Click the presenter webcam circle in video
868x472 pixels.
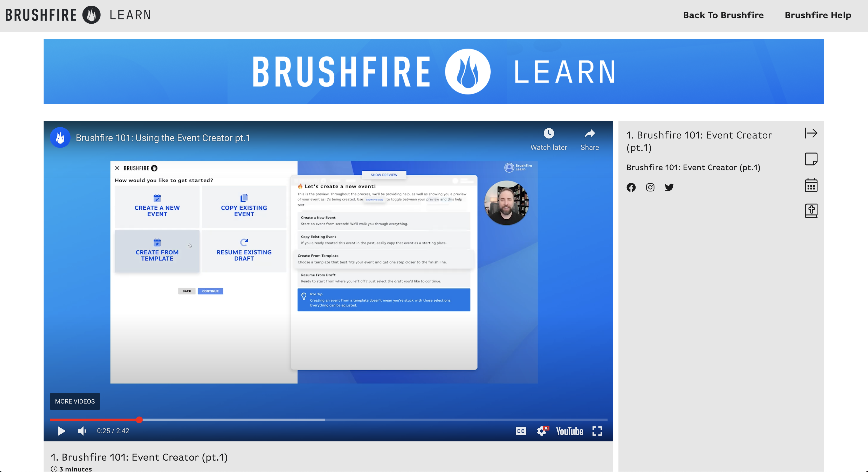click(506, 203)
